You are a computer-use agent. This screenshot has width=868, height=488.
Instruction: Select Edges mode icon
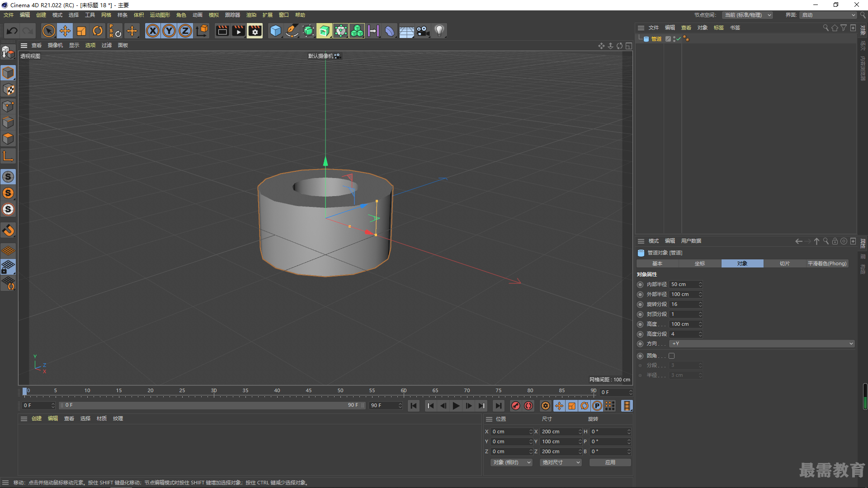pos(8,122)
